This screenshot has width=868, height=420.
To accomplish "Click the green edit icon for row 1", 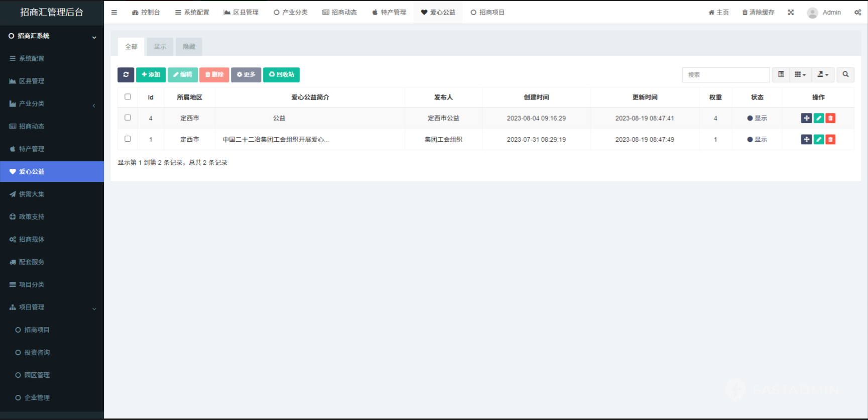I will click(819, 139).
